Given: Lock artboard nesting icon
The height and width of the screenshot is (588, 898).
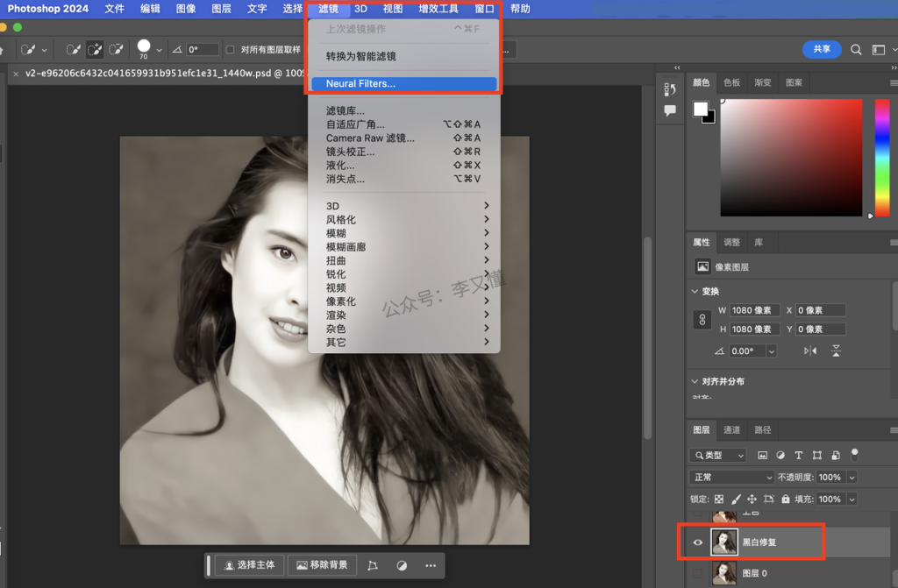Looking at the screenshot, I should click(x=768, y=499).
